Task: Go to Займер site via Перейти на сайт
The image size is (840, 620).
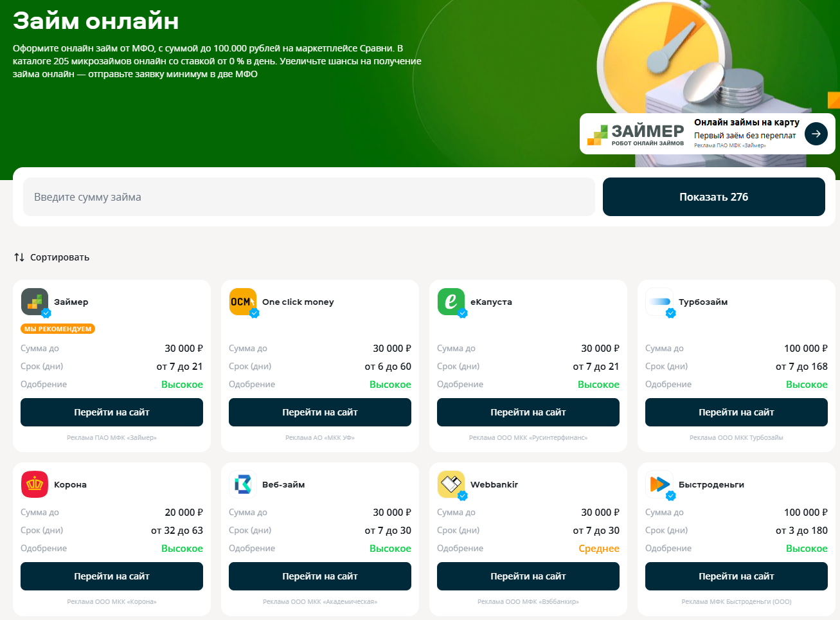Action: click(112, 412)
